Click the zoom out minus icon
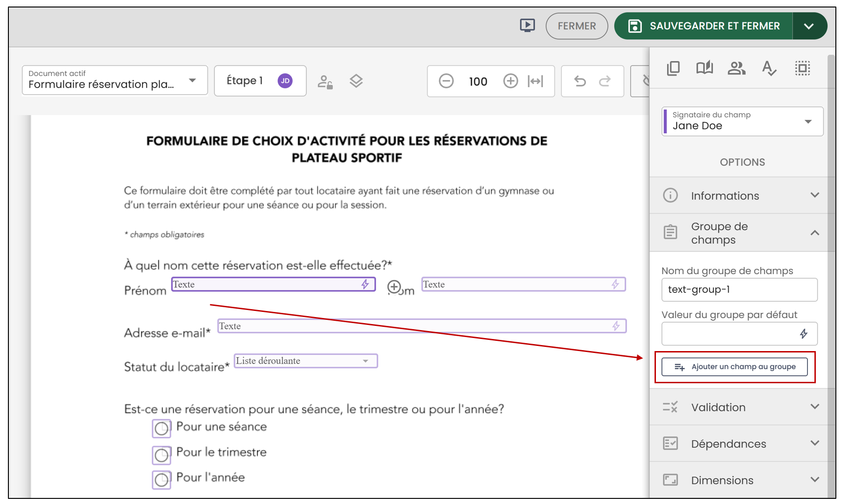 pos(446,81)
